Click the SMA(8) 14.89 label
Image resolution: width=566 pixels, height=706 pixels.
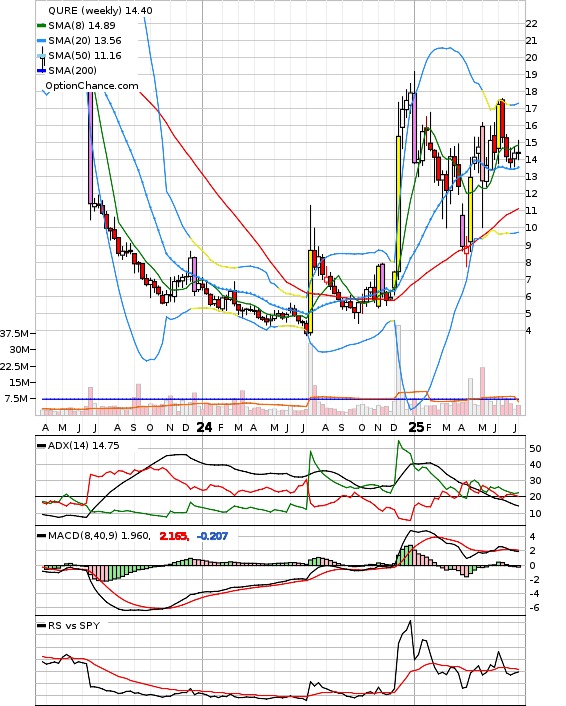coord(82,26)
